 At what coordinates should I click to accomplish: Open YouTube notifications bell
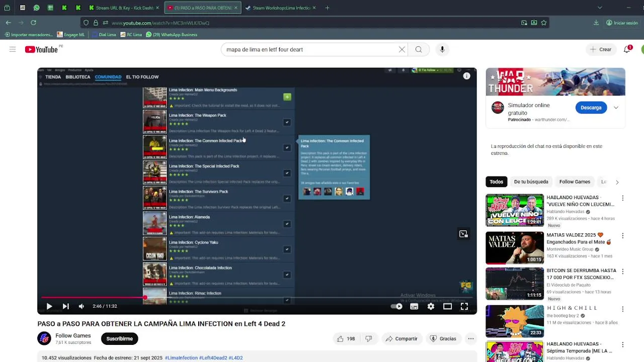pyautogui.click(x=627, y=49)
